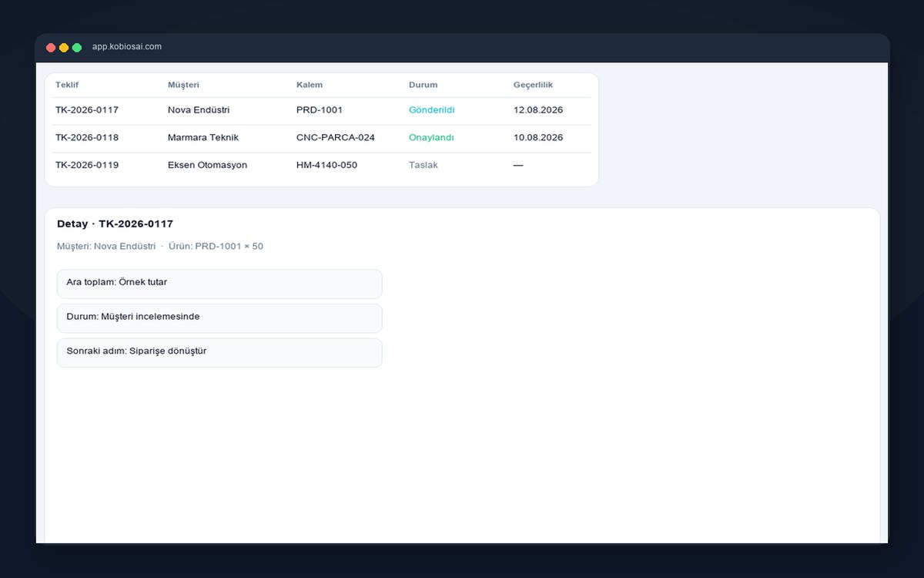The image size is (924, 578).
Task: Click the Taslak status label
Action: [423, 165]
